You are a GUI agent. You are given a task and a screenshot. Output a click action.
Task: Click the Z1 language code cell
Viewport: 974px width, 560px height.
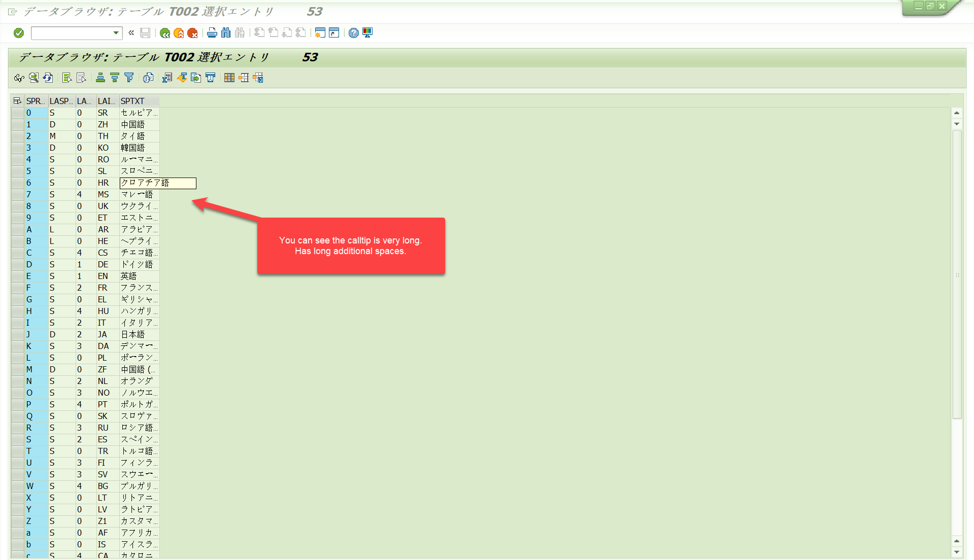click(x=107, y=521)
